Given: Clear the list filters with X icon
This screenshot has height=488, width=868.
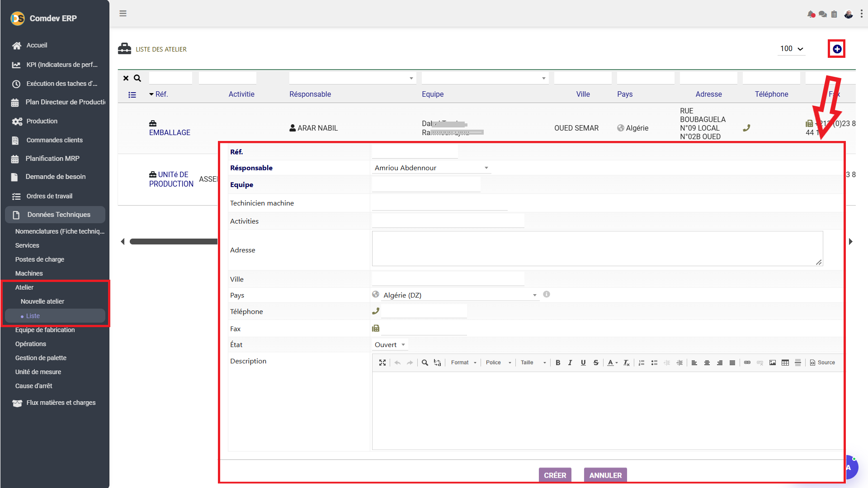Looking at the screenshot, I should coord(126,78).
